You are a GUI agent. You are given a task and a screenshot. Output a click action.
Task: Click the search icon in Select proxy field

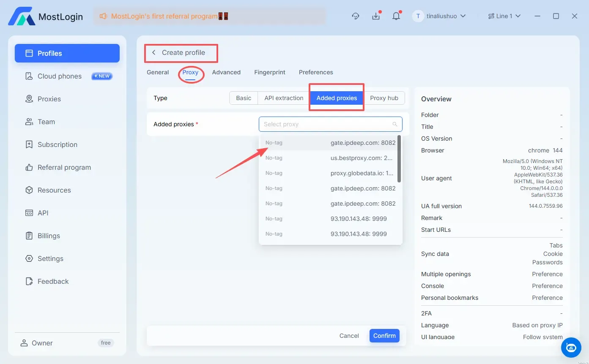tap(394, 124)
